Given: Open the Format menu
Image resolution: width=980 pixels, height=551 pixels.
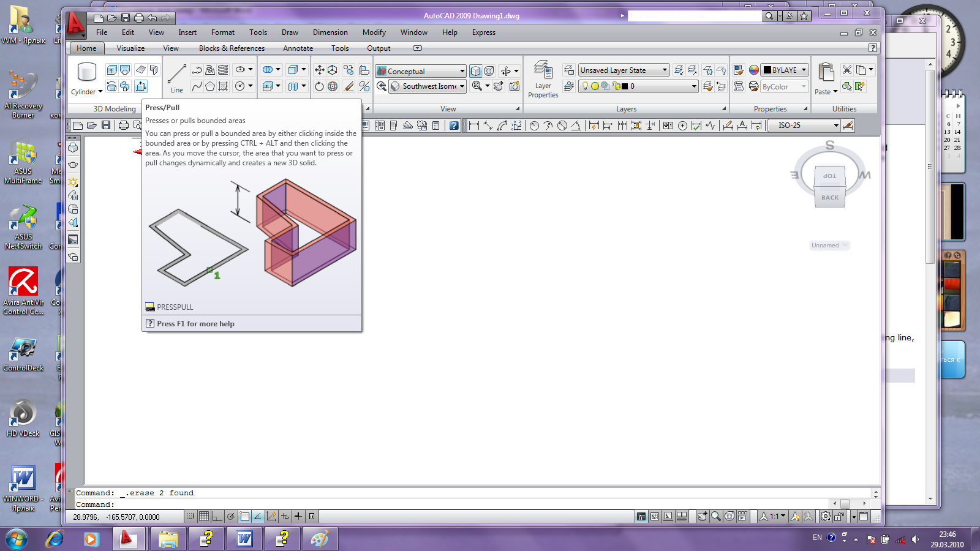Looking at the screenshot, I should click(x=223, y=32).
